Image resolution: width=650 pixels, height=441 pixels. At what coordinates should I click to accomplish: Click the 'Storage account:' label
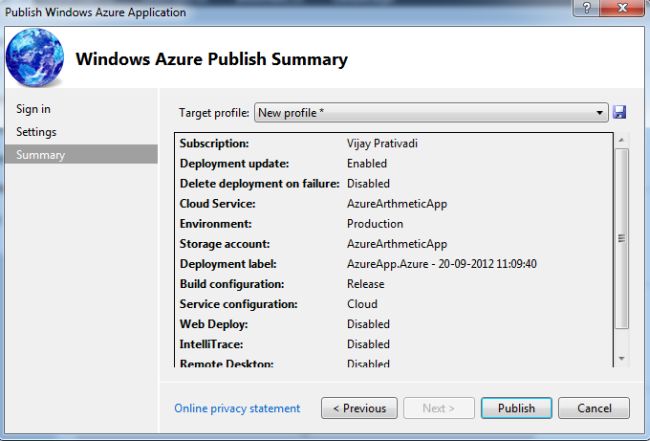pos(225,244)
